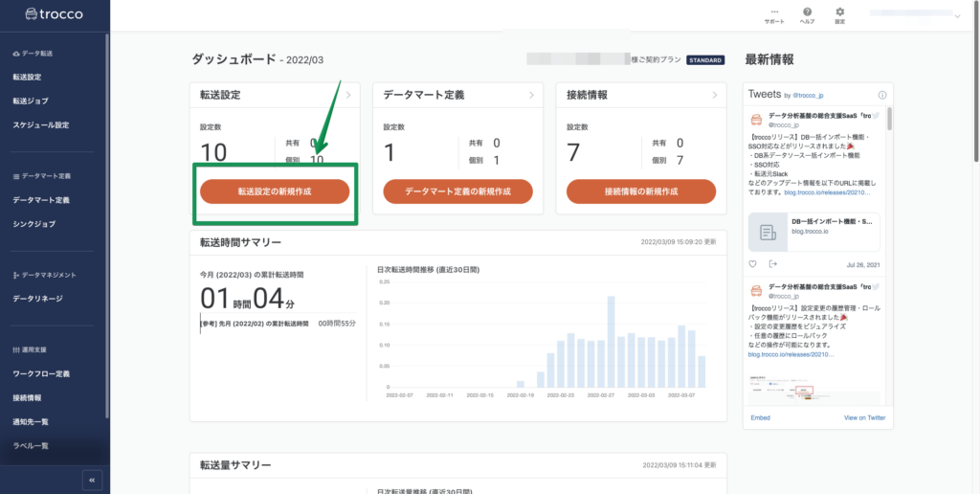Click the trocco avatar on the first tweet

(756, 120)
